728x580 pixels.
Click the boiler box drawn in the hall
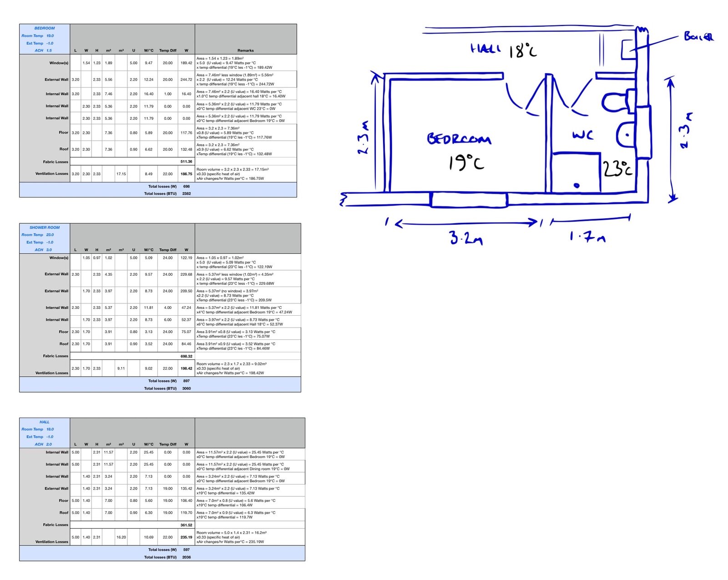coord(629,49)
